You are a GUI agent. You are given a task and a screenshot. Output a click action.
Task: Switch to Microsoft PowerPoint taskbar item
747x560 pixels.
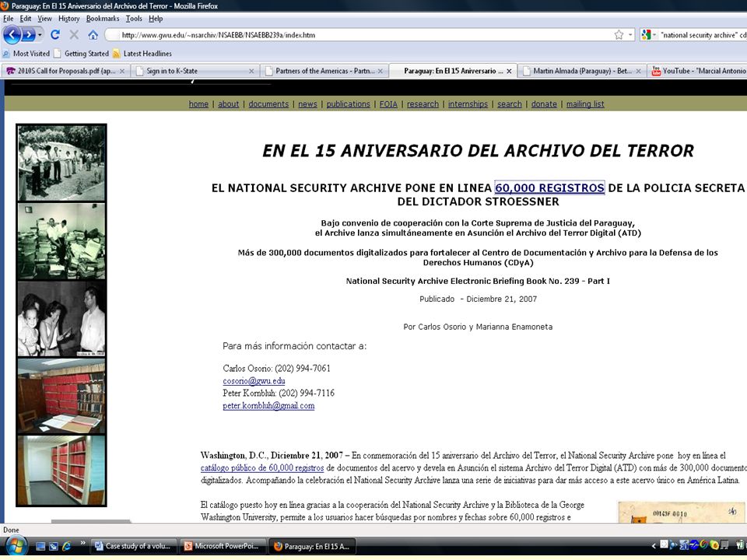[223, 546]
